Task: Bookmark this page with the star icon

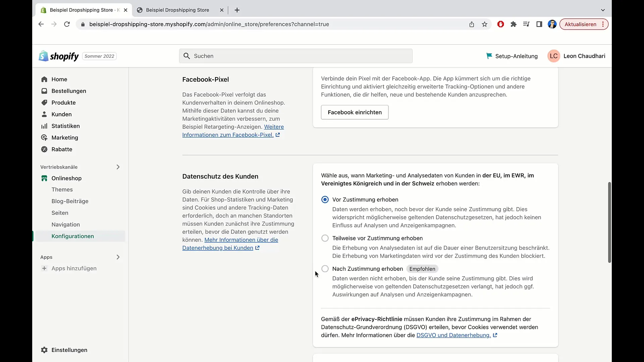Action: [484, 24]
